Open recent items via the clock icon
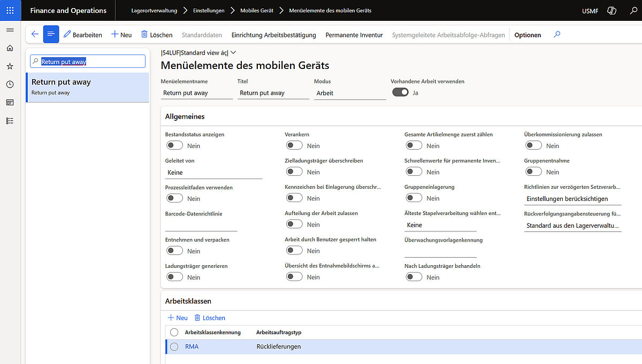Viewport: 642px width, 364px height. point(9,84)
